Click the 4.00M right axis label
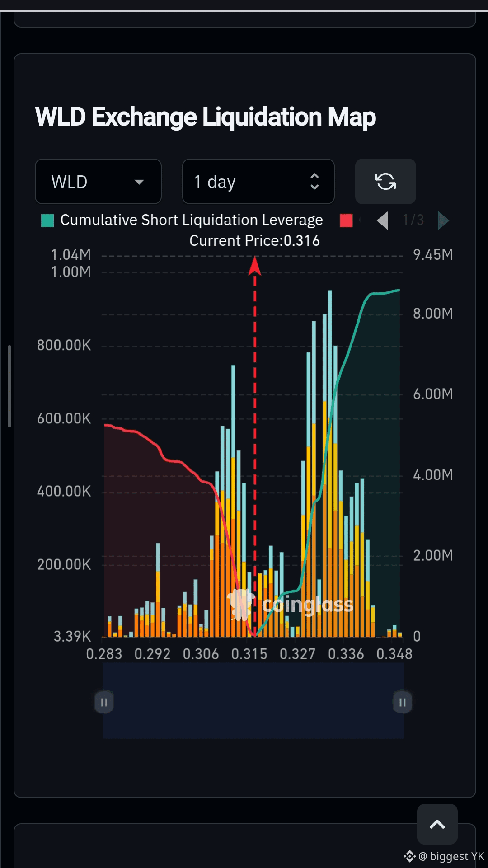Screen dimensions: 488x868 [433, 475]
